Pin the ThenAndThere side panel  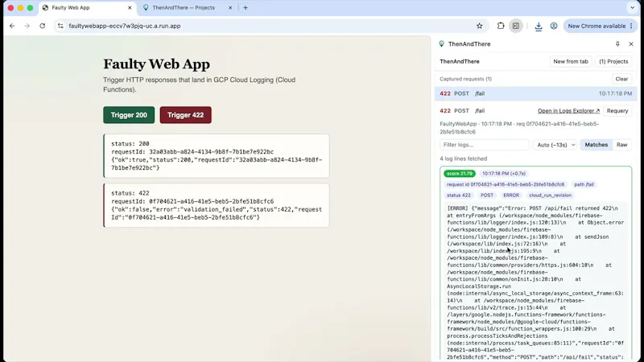tap(617, 44)
